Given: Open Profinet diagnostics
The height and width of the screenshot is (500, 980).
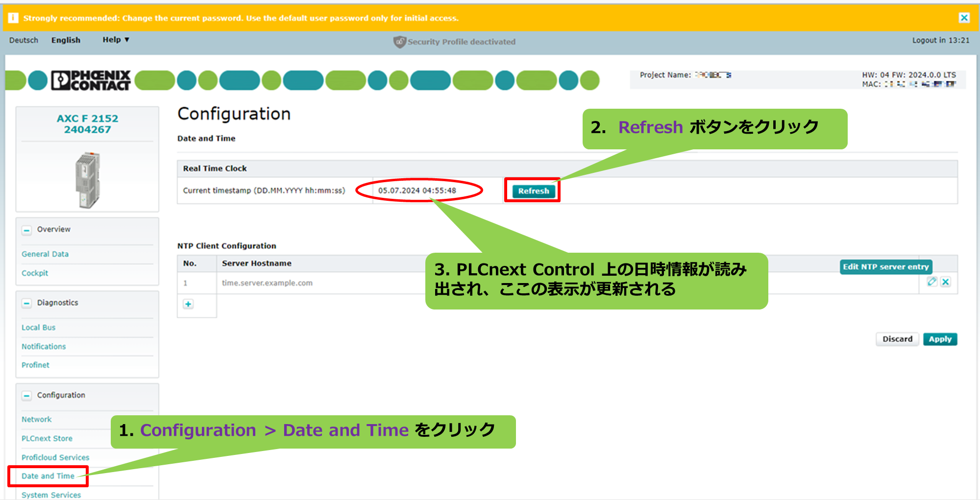Looking at the screenshot, I should [35, 365].
